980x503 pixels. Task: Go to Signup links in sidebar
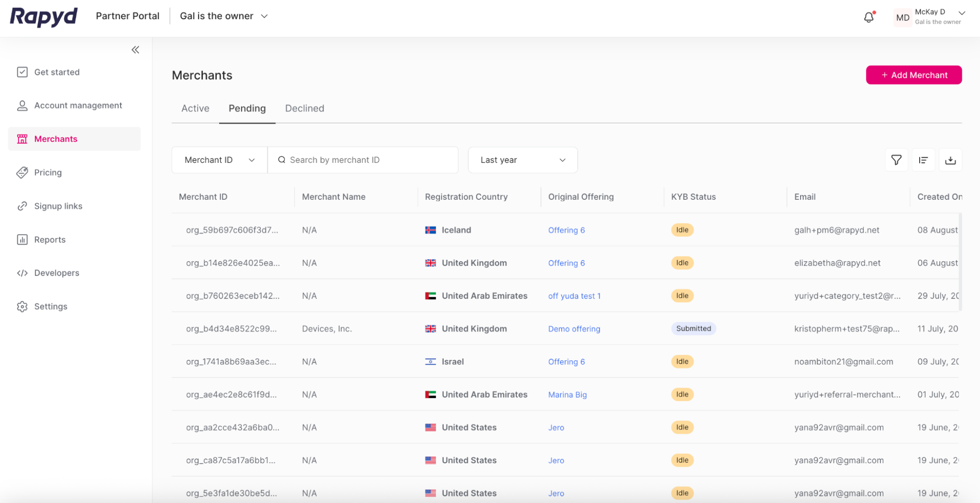click(58, 206)
